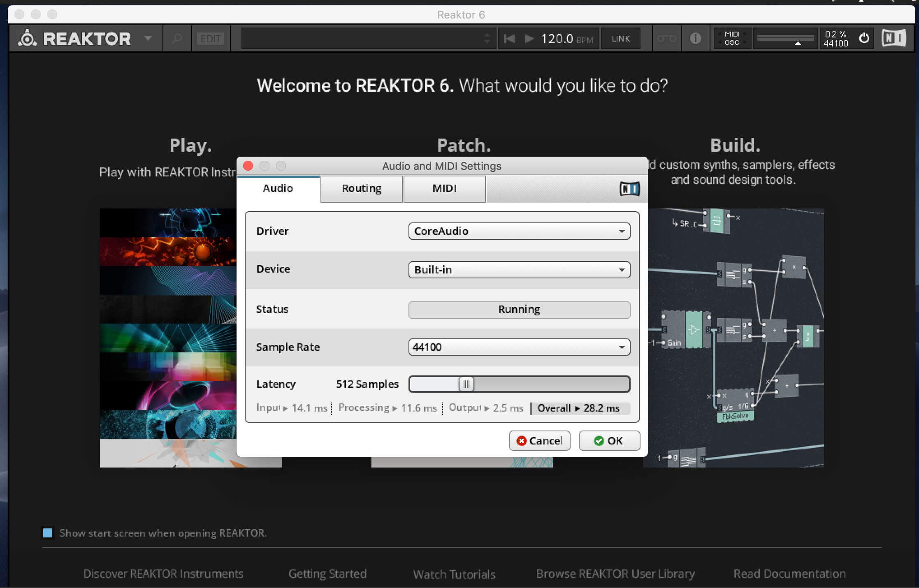Open Discover REAKTOR Instruments link

coord(163,574)
